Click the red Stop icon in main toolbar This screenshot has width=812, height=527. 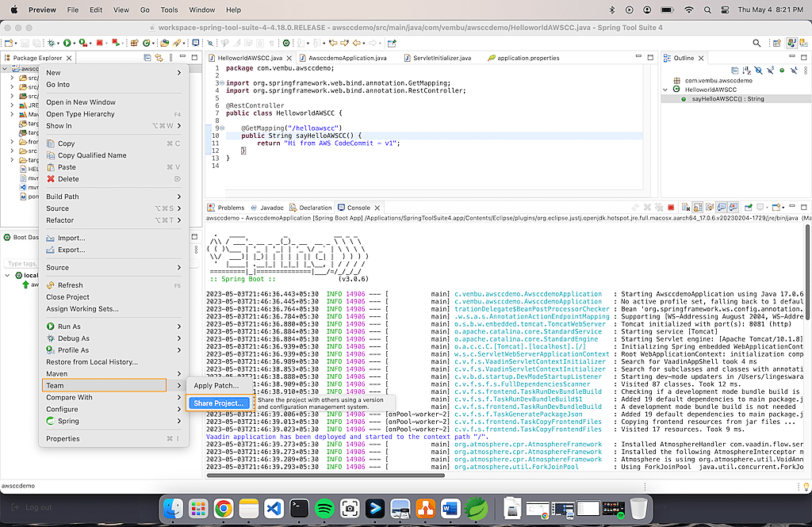99,43
